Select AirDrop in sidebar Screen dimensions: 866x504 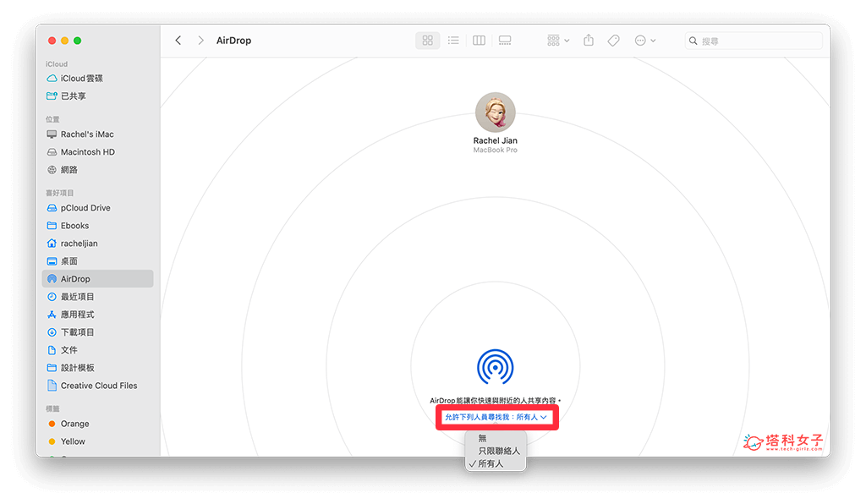(x=98, y=279)
